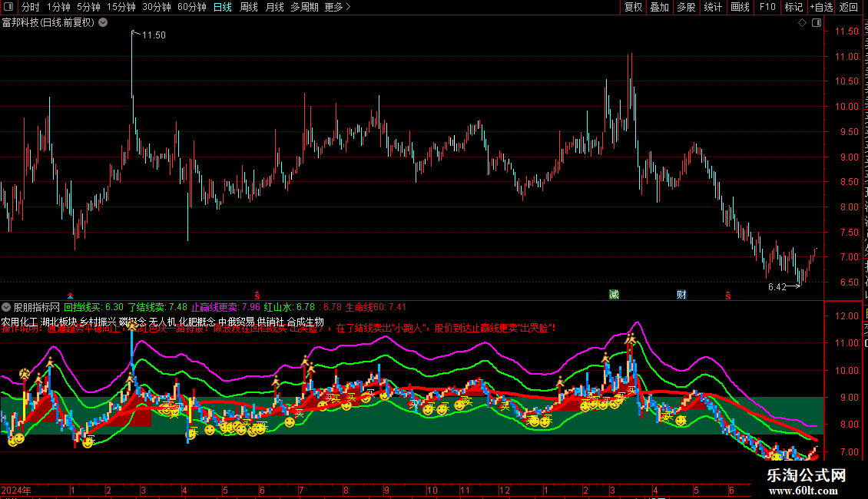Open dropdown beside 富邦科技 chart title
Viewport: 868px width, 499px height.
coord(103,23)
